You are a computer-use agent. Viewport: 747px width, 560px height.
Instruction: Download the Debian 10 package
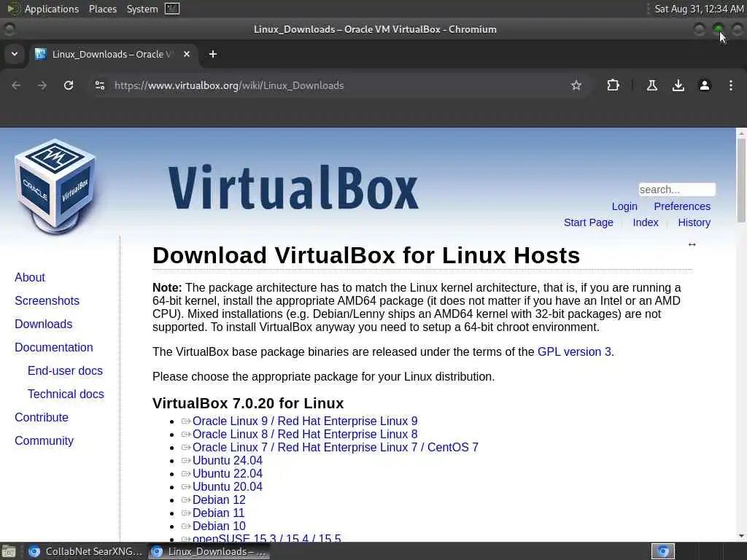tap(219, 526)
